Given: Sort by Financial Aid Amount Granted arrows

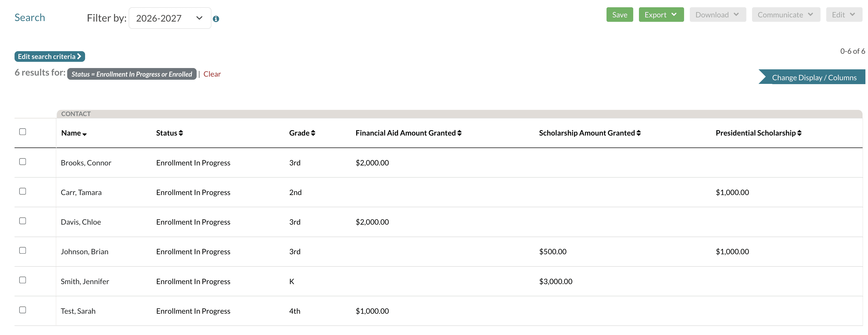Looking at the screenshot, I should (x=459, y=133).
